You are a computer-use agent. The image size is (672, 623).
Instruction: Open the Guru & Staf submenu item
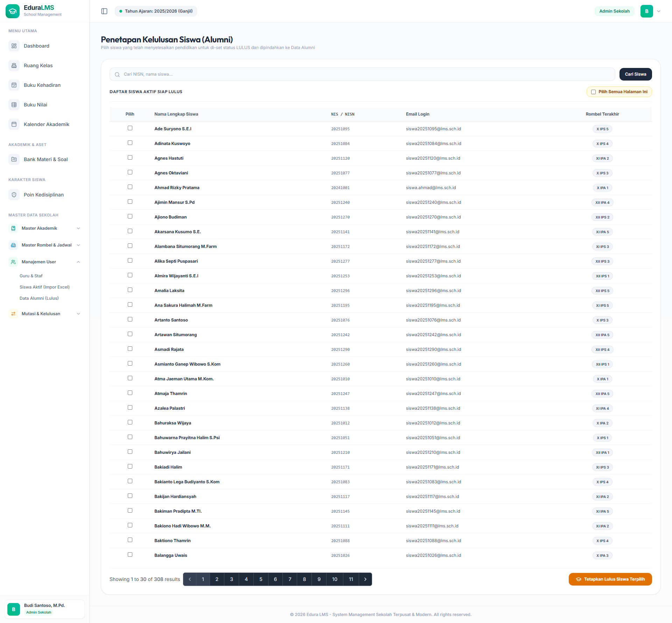[x=31, y=276]
